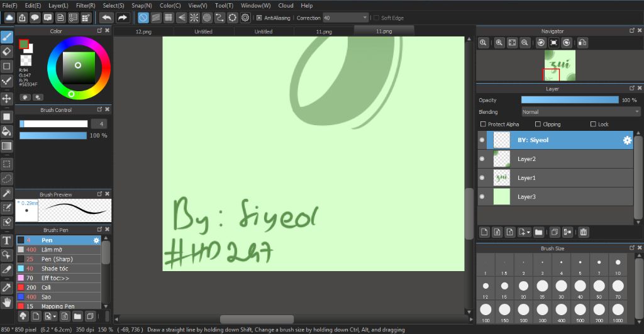
Task: Click the Undo arrow in toolbar
Action: [106, 18]
